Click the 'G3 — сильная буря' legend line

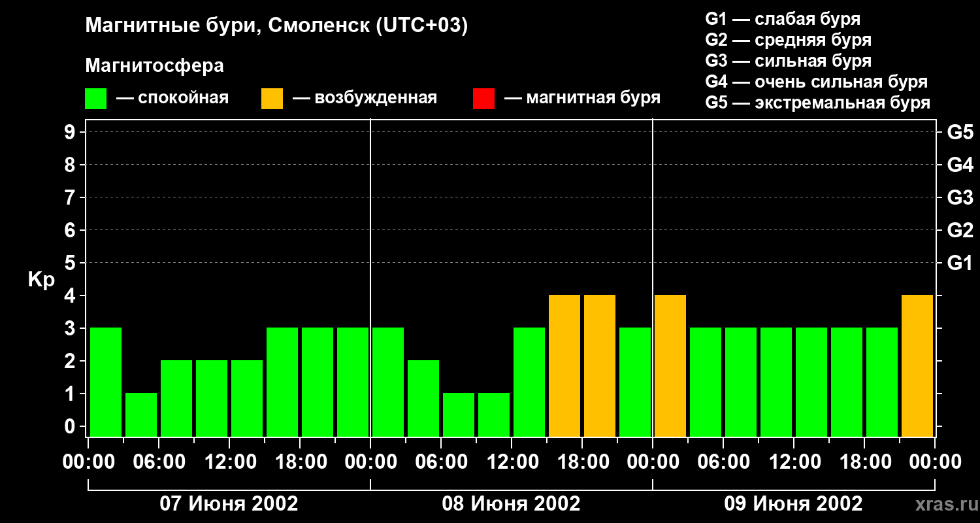pos(788,61)
